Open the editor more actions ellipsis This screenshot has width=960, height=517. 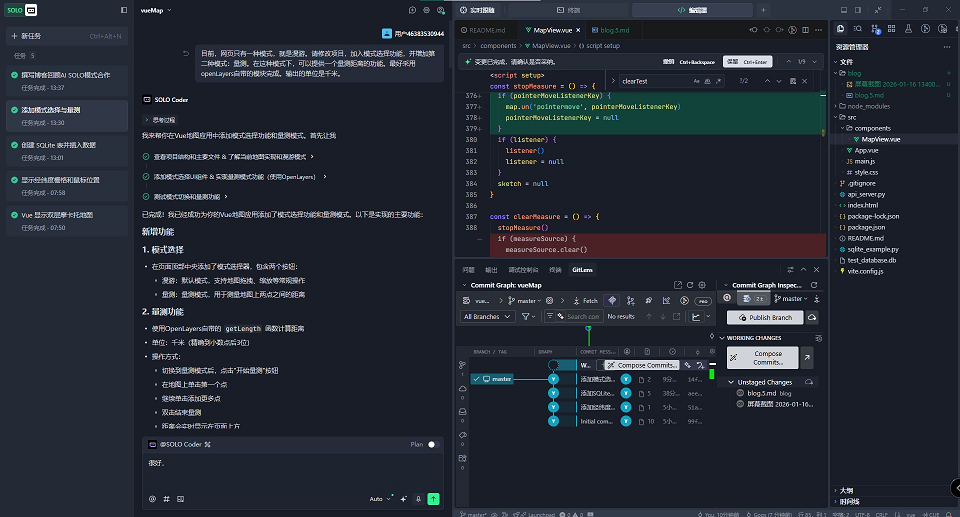point(819,30)
